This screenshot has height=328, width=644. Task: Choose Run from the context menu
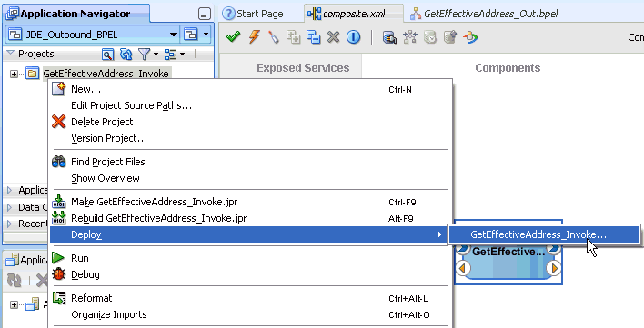(x=250, y=258)
